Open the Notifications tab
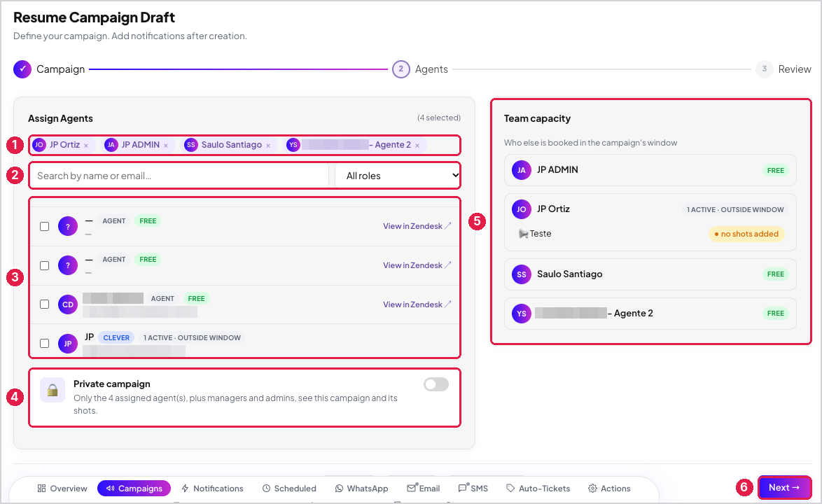This screenshot has height=504, width=822. [212, 489]
